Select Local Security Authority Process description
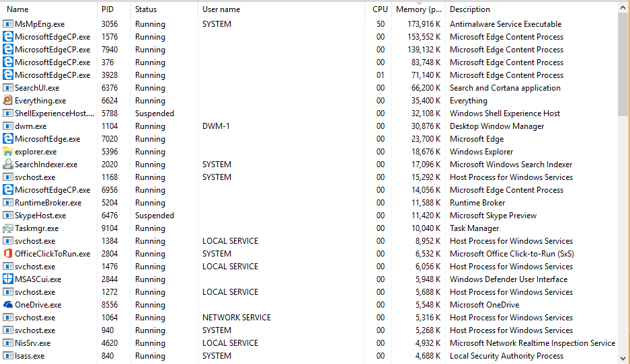This screenshot has width=630, height=364. tap(506, 356)
